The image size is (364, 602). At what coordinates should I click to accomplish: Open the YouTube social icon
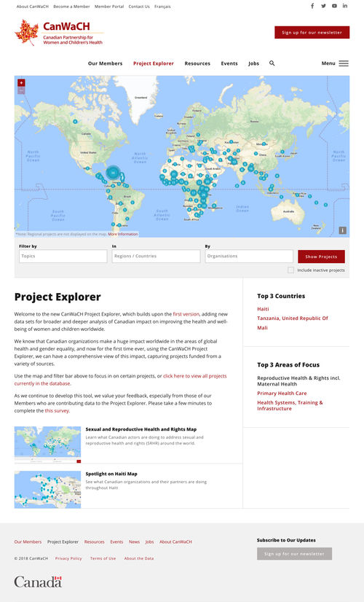[x=334, y=6]
